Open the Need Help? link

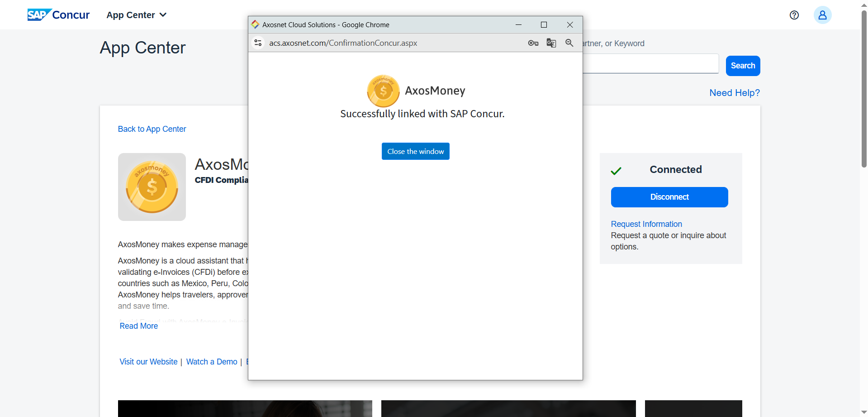pyautogui.click(x=734, y=93)
